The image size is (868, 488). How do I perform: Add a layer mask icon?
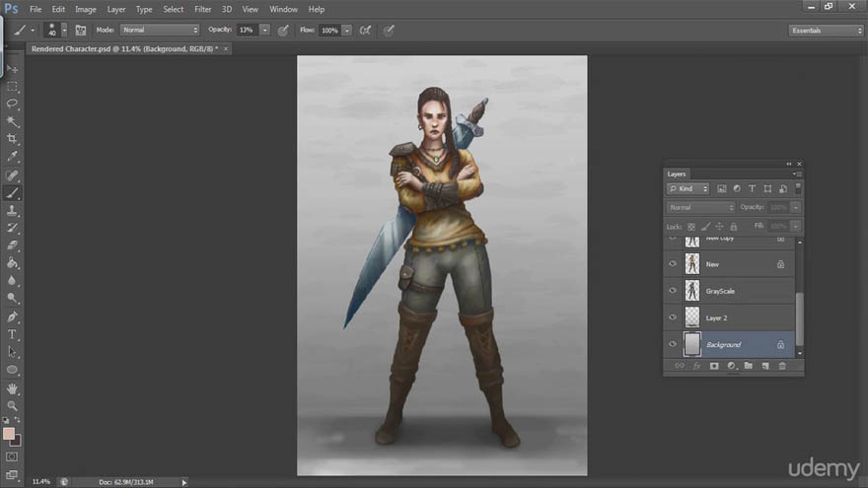(714, 366)
